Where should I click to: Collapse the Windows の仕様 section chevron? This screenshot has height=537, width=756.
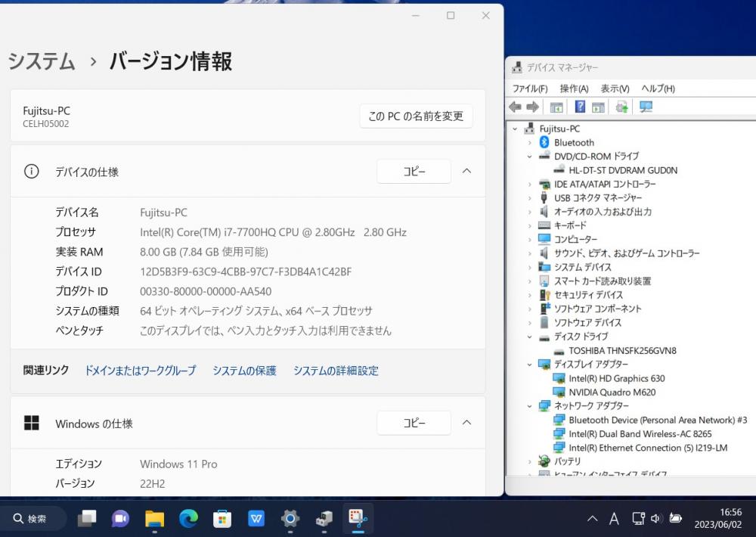point(466,422)
